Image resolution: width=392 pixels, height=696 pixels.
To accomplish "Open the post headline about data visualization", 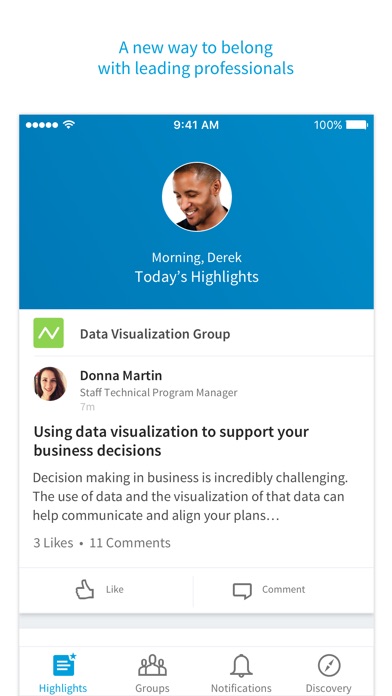I will [x=171, y=441].
